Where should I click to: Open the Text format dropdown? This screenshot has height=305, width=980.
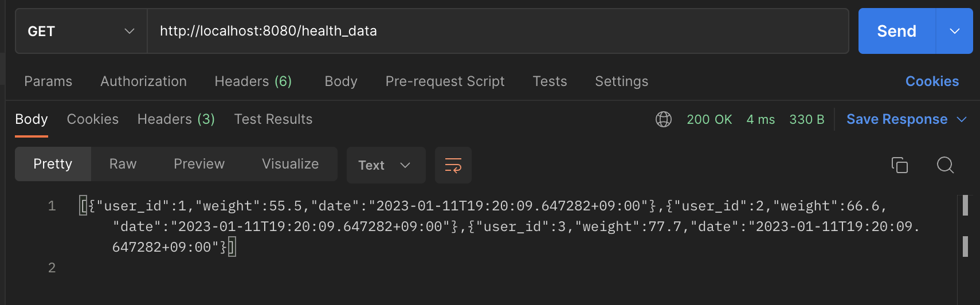(386, 165)
